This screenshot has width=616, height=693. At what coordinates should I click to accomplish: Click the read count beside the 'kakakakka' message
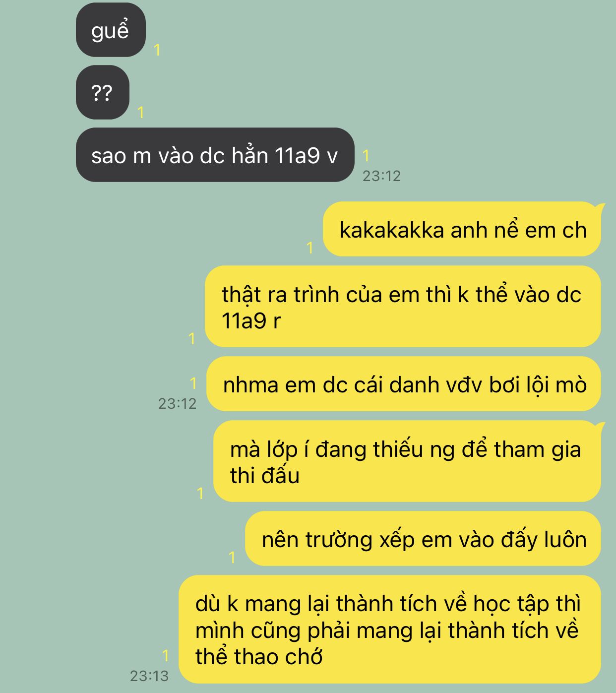click(x=310, y=248)
